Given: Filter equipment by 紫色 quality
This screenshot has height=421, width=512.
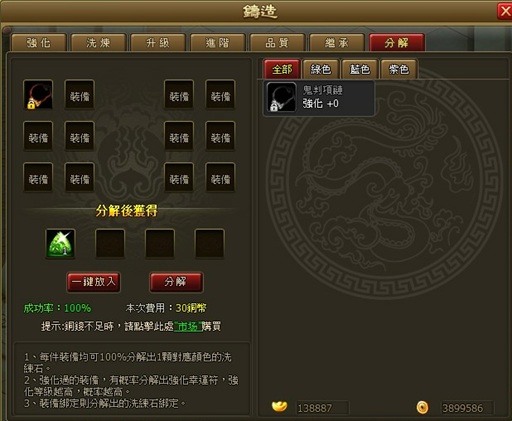Looking at the screenshot, I should click(x=399, y=69).
